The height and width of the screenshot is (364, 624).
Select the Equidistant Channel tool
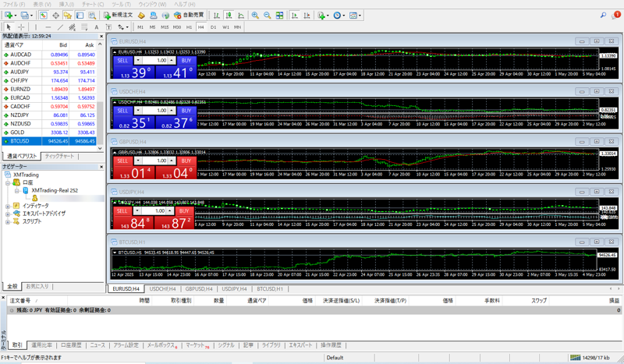tap(72, 27)
